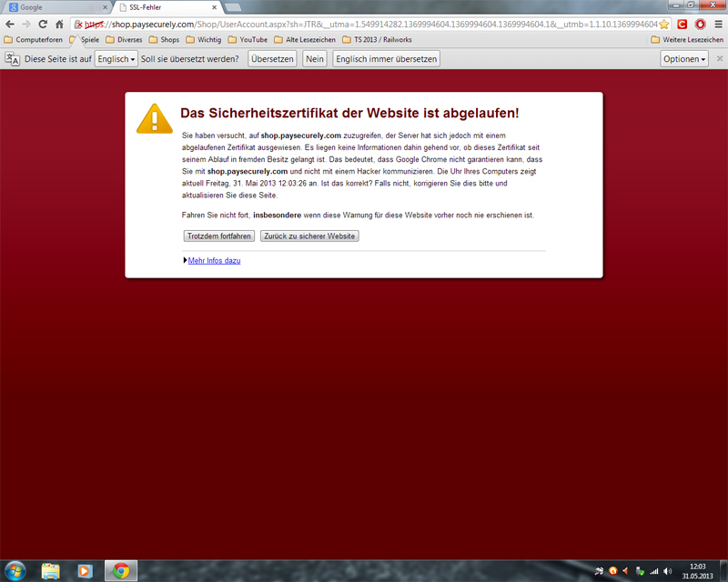
Task: Click the broken HTTPS lock icon in address bar
Action: point(78,25)
